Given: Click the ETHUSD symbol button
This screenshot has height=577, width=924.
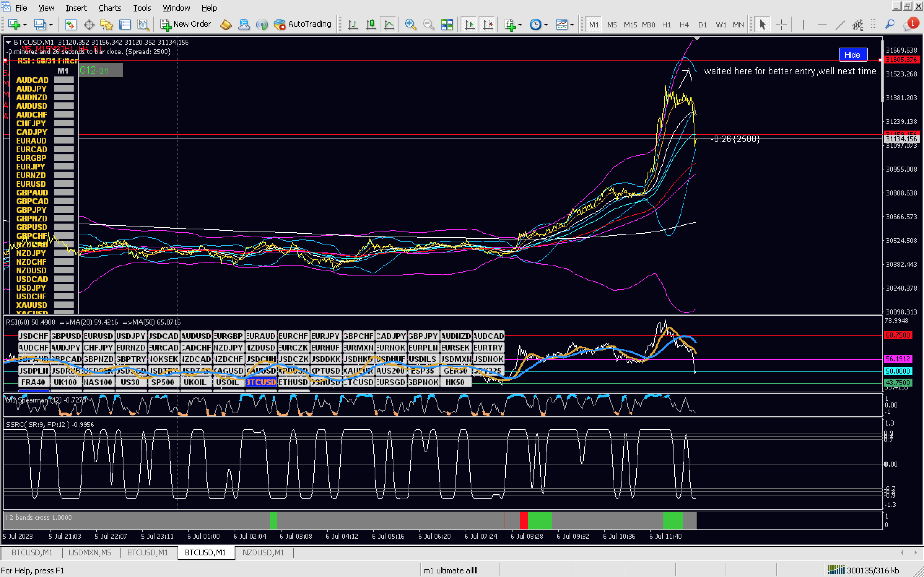Looking at the screenshot, I should point(293,382).
